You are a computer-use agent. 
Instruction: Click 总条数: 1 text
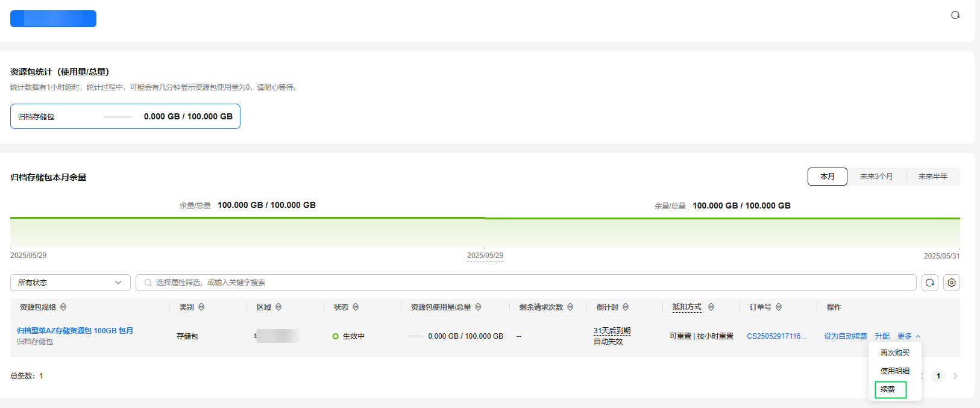tap(27, 376)
